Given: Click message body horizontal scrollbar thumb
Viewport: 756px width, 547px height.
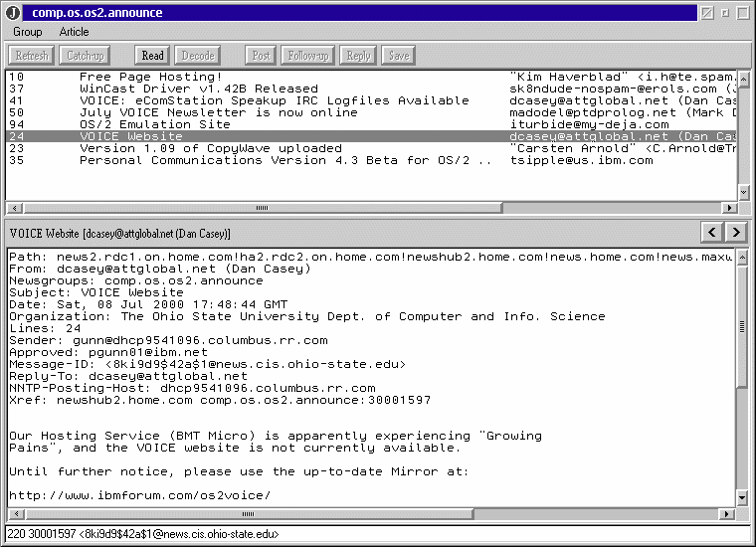Looking at the screenshot, I should pyautogui.click(x=249, y=514).
